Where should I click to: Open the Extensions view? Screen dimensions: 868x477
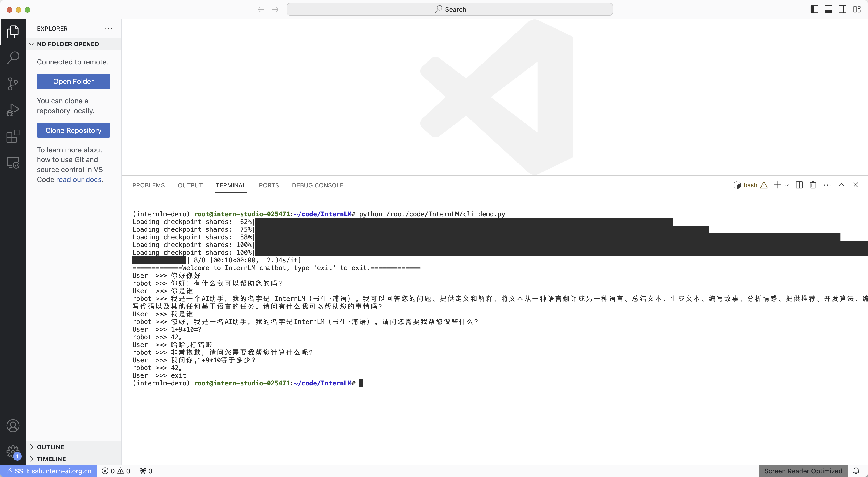(x=13, y=136)
